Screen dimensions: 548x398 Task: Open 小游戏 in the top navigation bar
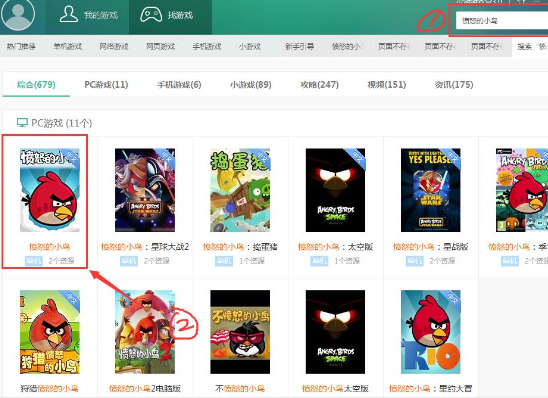coord(250,46)
